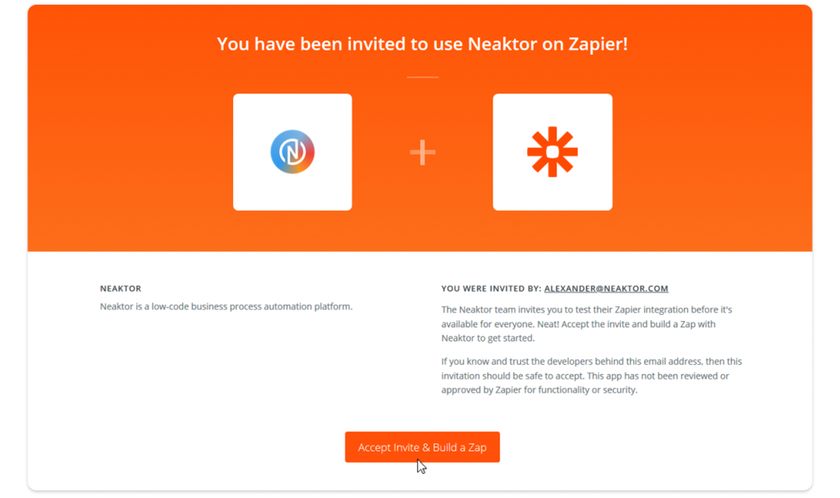840x498 pixels.
Task: Click the YOU WERE INVITED BY label
Action: pos(491,289)
